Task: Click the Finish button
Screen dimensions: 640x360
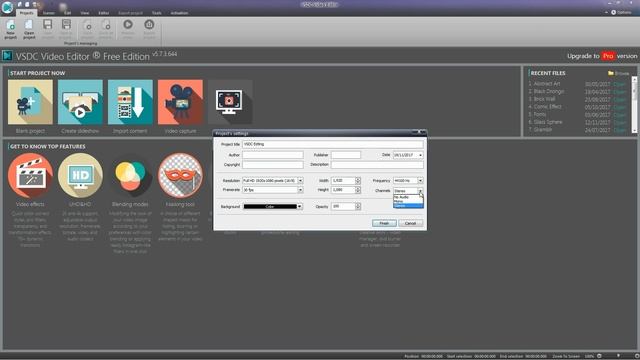Action: pyautogui.click(x=384, y=223)
